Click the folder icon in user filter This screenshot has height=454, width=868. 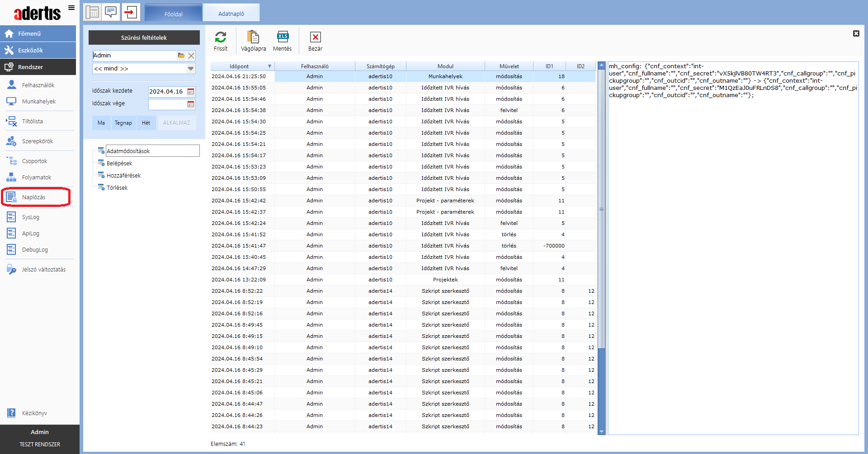[181, 56]
